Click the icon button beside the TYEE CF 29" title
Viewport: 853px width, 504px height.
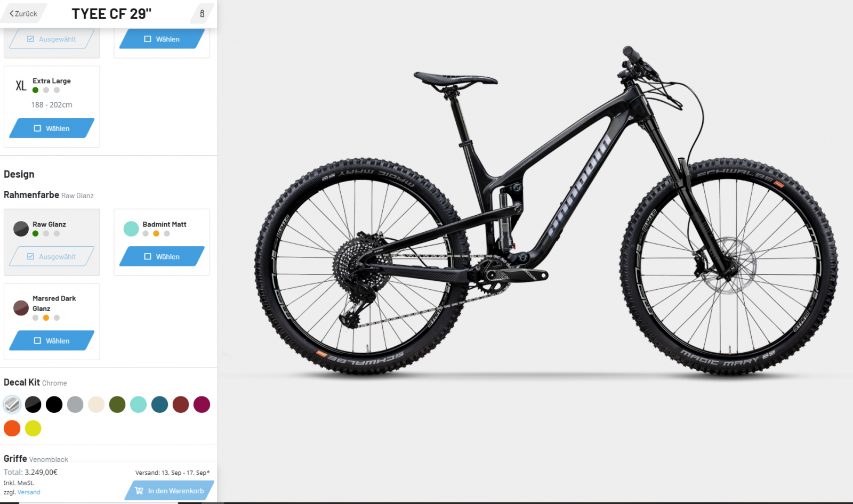[202, 14]
